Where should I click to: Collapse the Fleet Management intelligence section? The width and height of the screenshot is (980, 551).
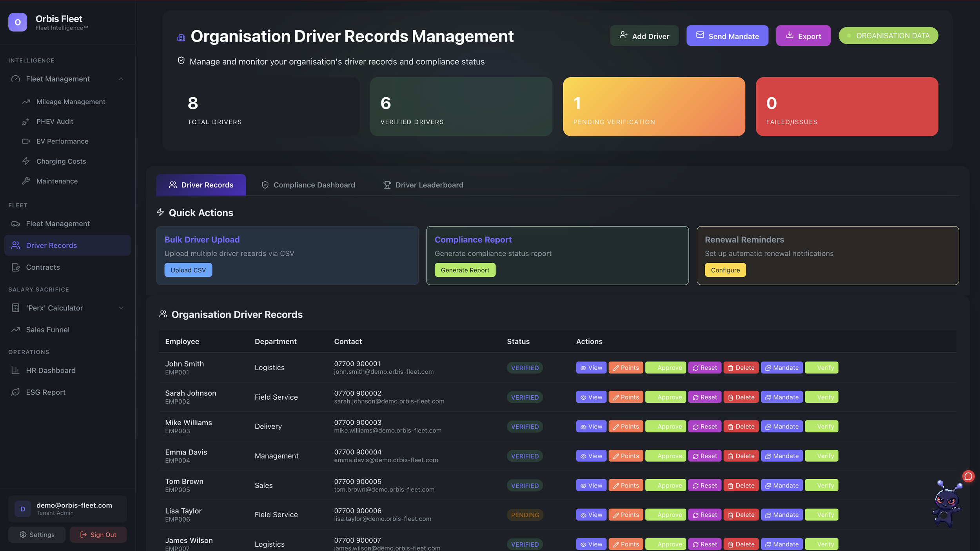point(121,79)
